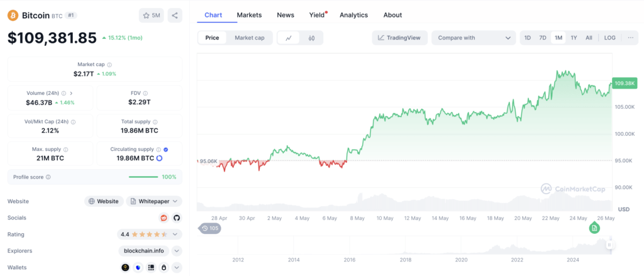Click the 95.06K baseline label

(x=209, y=161)
